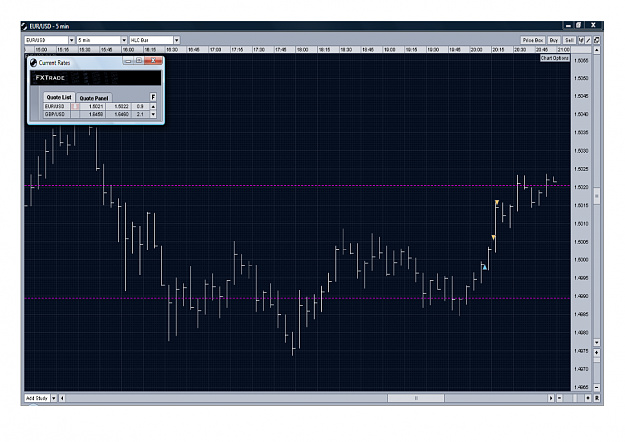This screenshot has height=442, width=625.
Task: Click the F button in Current Rates
Action: pos(153,97)
